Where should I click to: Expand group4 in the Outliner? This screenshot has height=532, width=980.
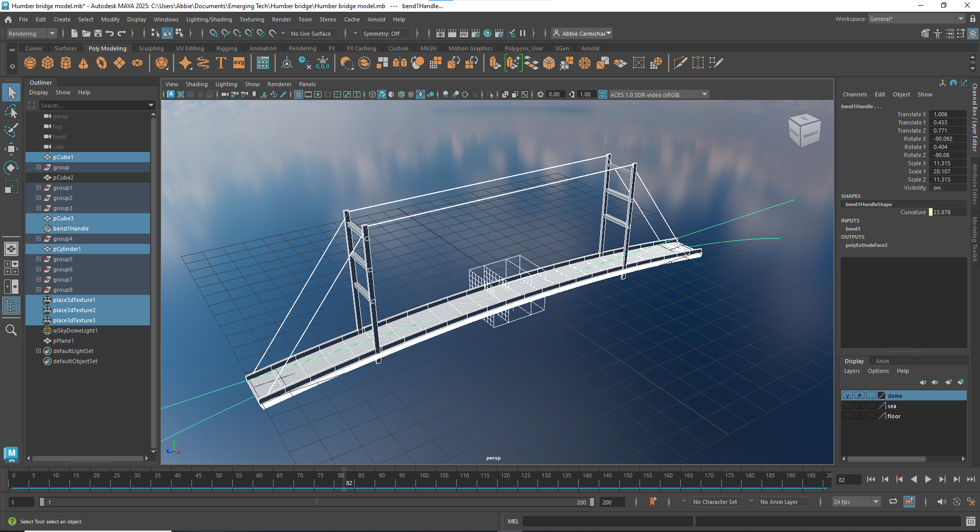click(x=38, y=239)
